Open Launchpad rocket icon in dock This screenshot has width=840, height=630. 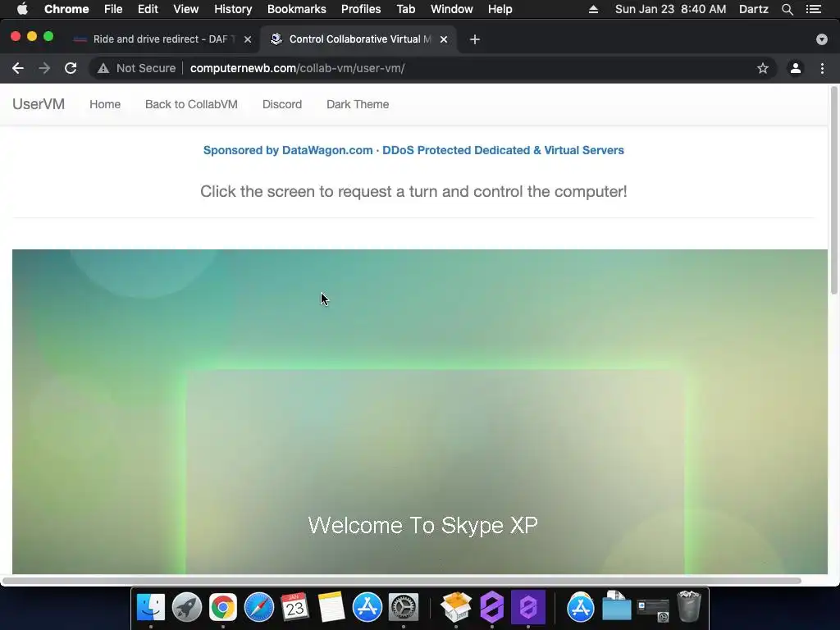[187, 607]
